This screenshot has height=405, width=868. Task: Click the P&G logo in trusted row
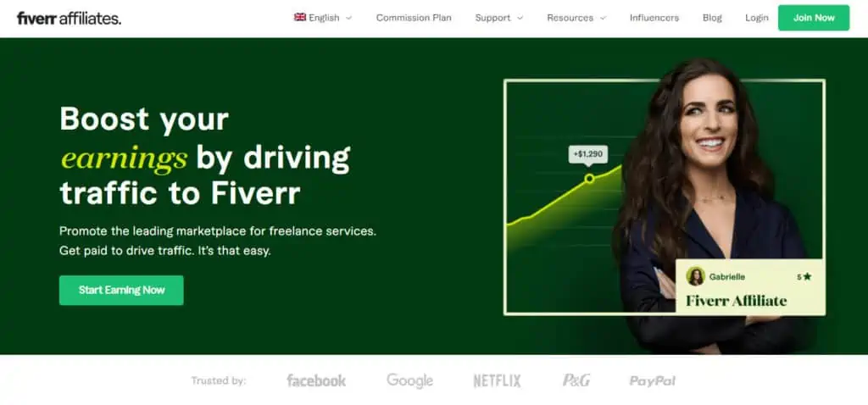576,380
